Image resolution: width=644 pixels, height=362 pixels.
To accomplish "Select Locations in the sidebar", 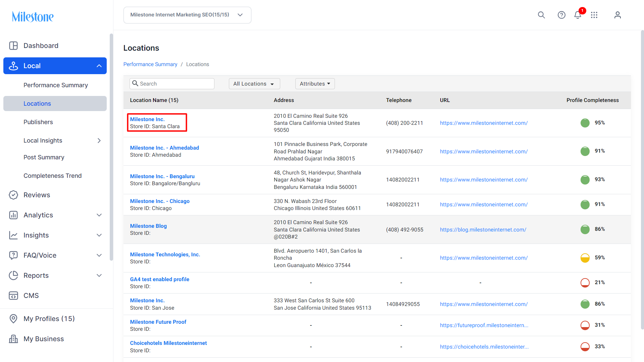I will coord(55,104).
